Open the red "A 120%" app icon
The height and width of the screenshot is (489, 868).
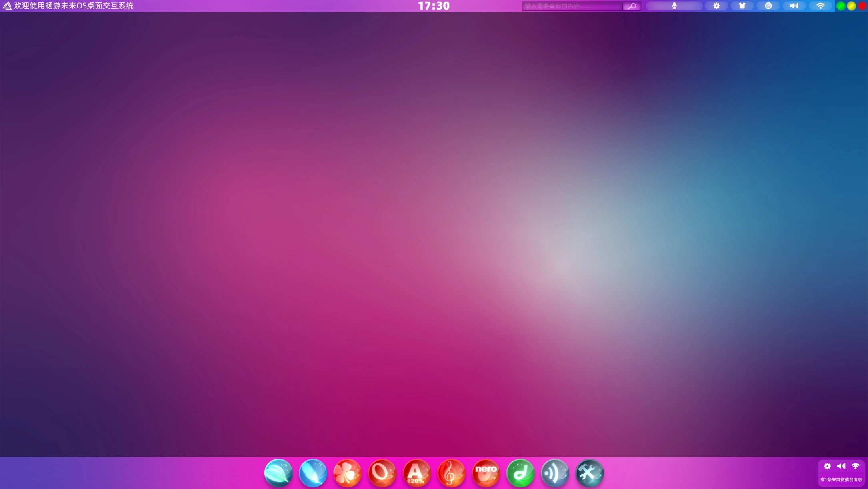(x=417, y=473)
